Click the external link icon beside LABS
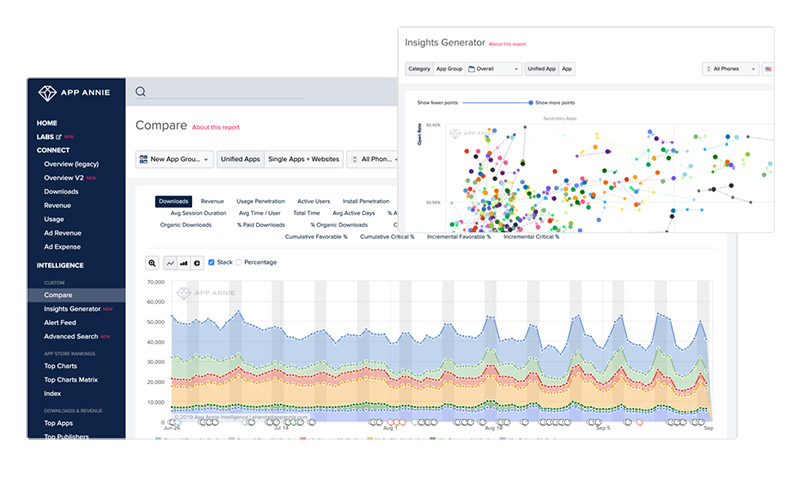This screenshot has height=478, width=800. [60, 137]
